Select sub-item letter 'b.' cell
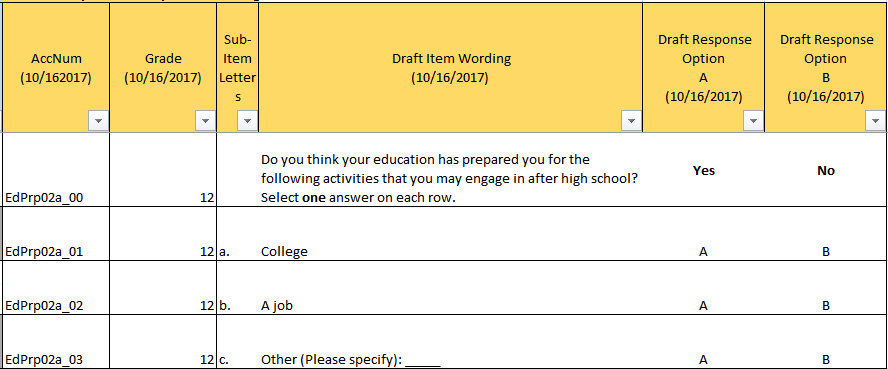Image resolution: width=888 pixels, height=369 pixels. [238, 288]
